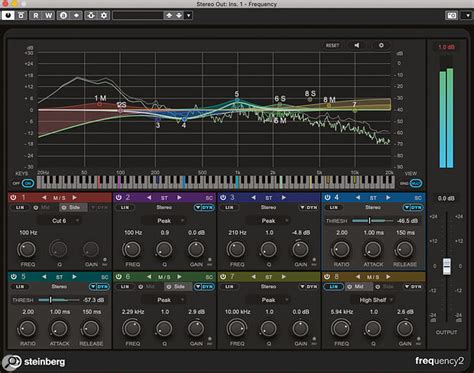Open band 7 Peak filter type dropdown
The width and height of the screenshot is (474, 373).
268,300
